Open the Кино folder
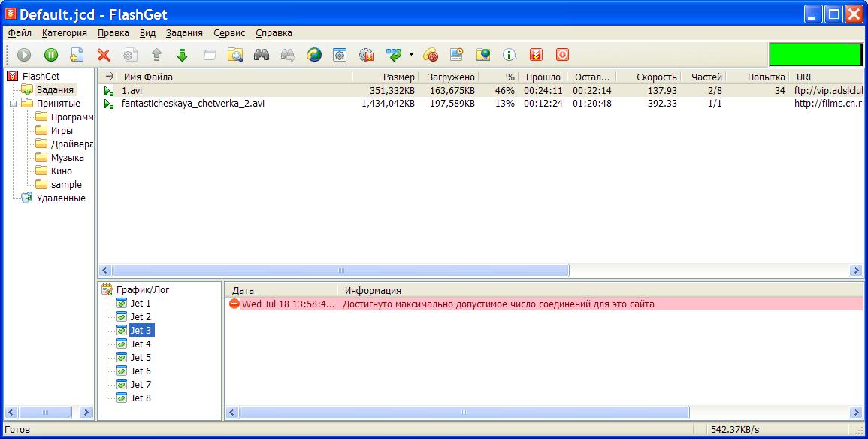Image resolution: width=868 pixels, height=439 pixels. [x=61, y=171]
